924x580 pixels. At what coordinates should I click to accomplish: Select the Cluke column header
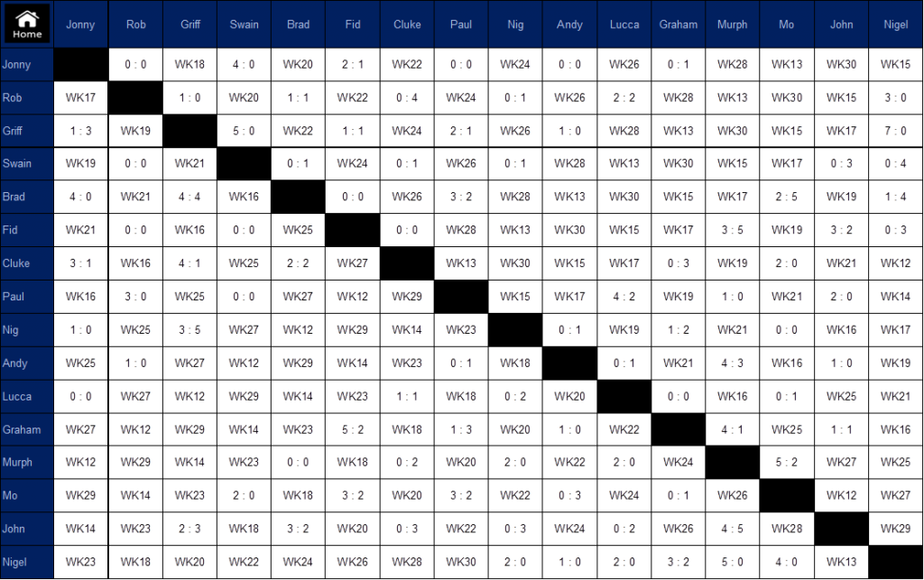(x=407, y=24)
